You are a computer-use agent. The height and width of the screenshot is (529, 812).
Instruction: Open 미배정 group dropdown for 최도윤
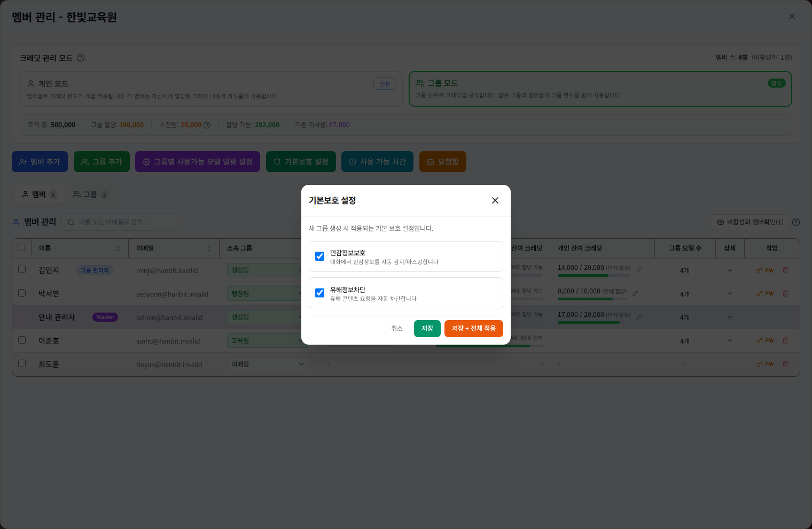click(x=268, y=364)
